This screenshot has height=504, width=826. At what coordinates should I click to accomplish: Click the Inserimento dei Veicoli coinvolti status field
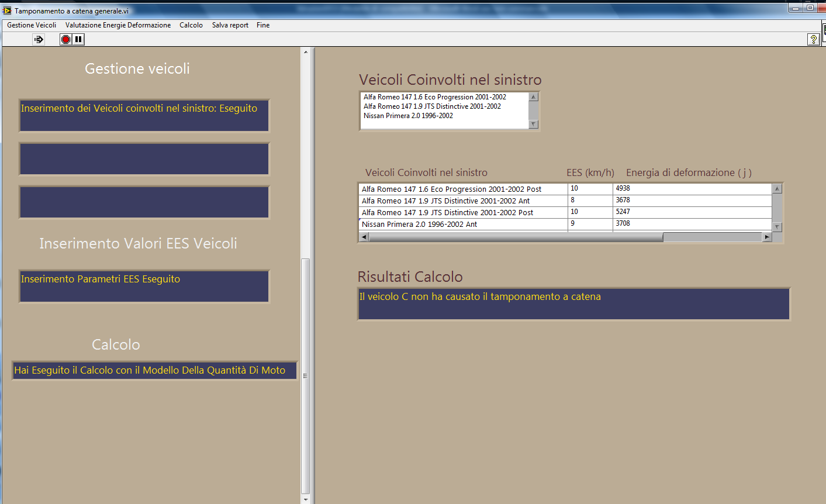coord(144,116)
